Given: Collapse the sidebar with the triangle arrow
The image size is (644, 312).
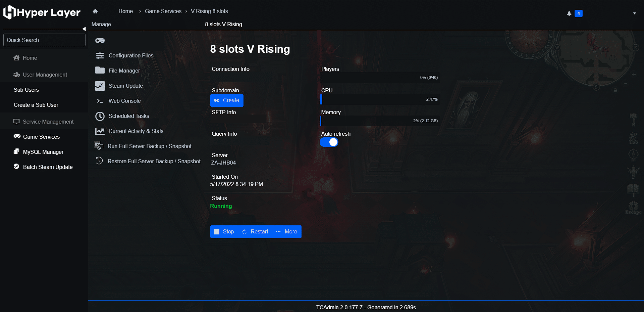Looking at the screenshot, I should point(84,29).
